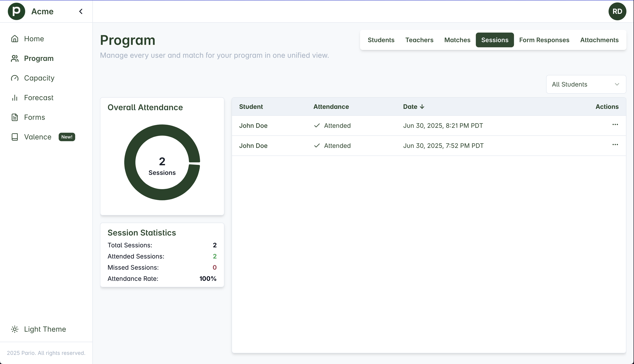Click the Pario logo icon
634x364 pixels.
[16, 11]
